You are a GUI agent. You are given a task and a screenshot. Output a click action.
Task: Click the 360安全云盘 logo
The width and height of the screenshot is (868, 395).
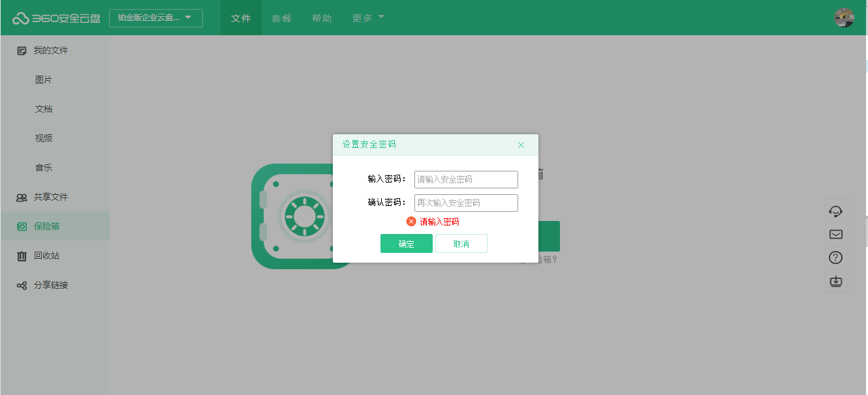tap(56, 18)
